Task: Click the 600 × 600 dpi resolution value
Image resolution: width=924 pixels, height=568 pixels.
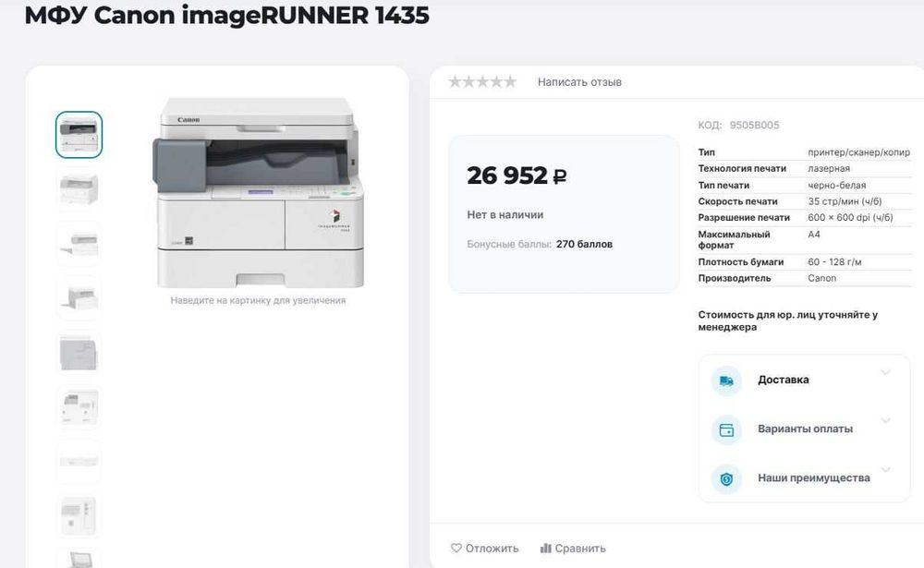Action: click(x=850, y=217)
